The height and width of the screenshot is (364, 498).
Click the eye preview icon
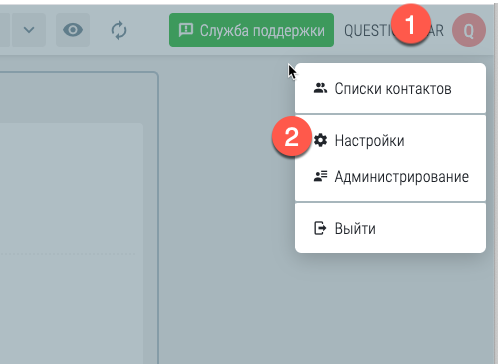(x=73, y=30)
